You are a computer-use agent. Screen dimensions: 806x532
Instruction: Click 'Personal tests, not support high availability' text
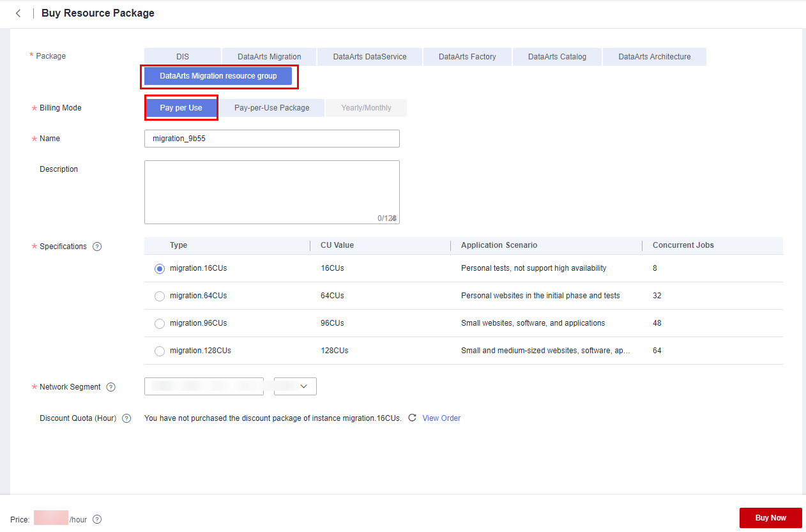(x=534, y=268)
